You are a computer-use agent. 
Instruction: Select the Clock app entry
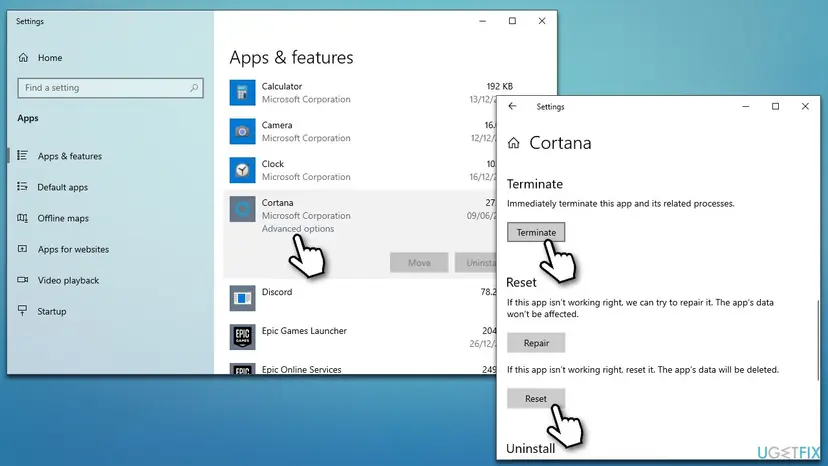360,170
